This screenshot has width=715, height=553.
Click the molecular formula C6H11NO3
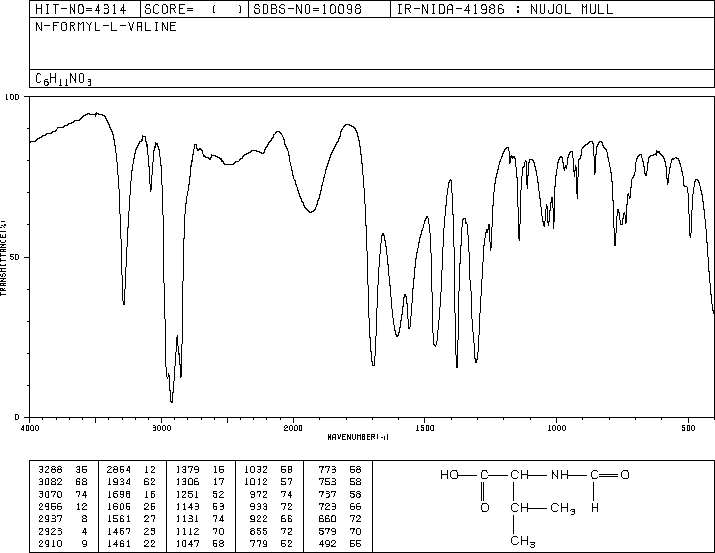coord(63,79)
